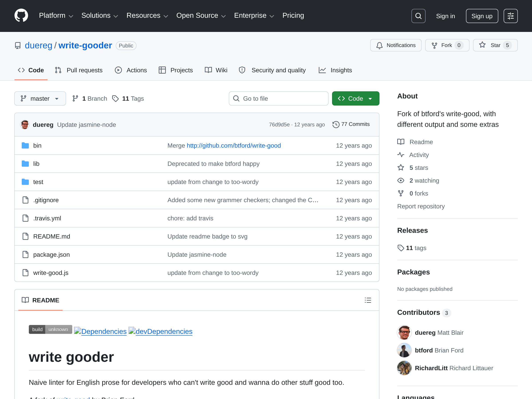This screenshot has width=532, height=399.
Task: Open the README outline list icon
Action: point(368,300)
